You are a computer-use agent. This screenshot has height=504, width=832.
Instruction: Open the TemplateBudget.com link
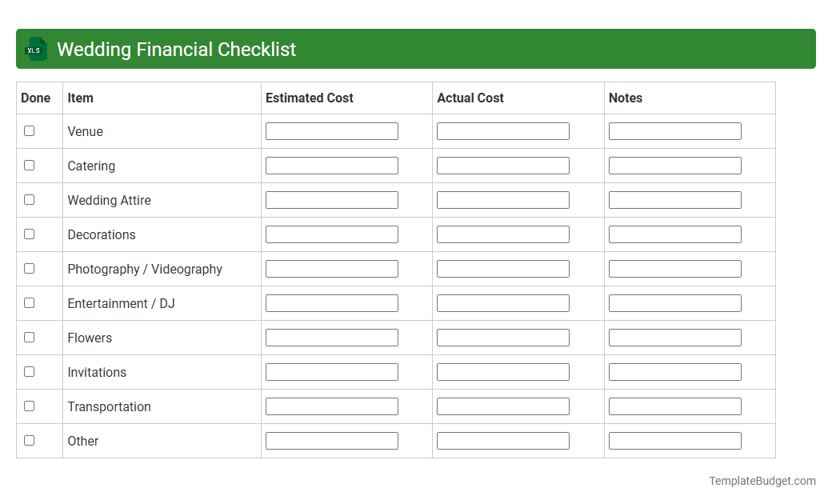click(x=762, y=481)
